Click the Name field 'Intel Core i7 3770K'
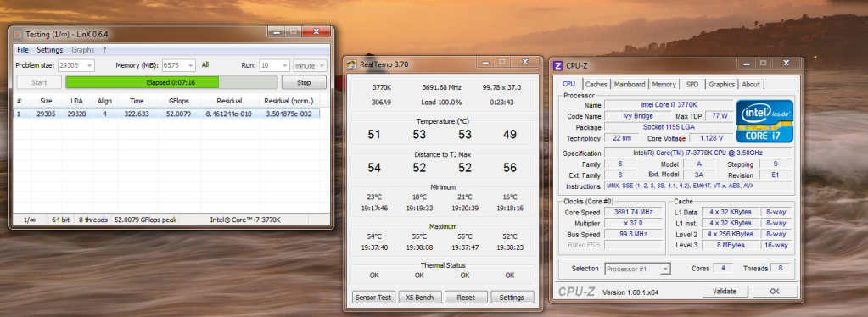The width and height of the screenshot is (868, 317). (668, 105)
